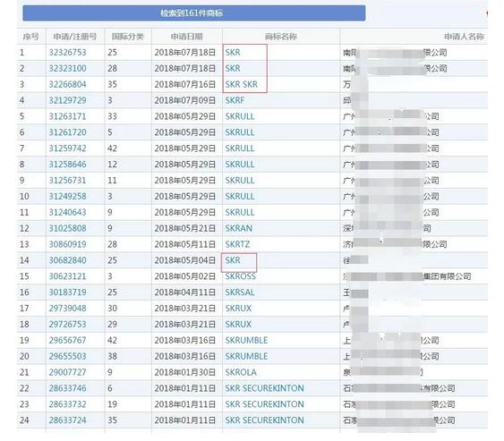The image size is (504, 441).
Task: Open registration number 30860919
Action: [67, 244]
